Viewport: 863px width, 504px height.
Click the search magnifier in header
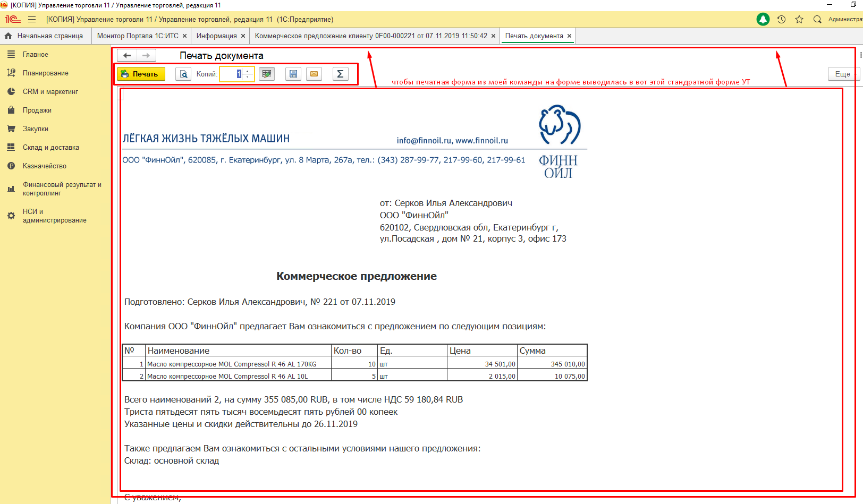click(817, 20)
